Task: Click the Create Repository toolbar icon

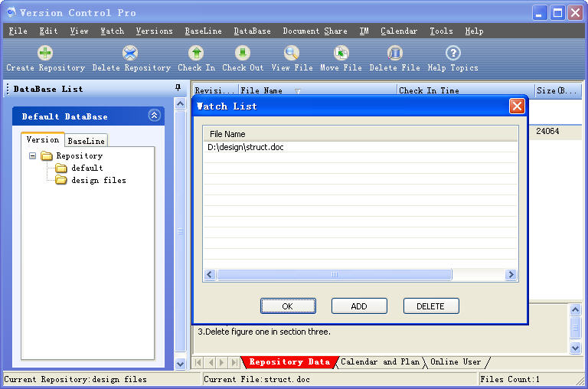Action: 45,53
